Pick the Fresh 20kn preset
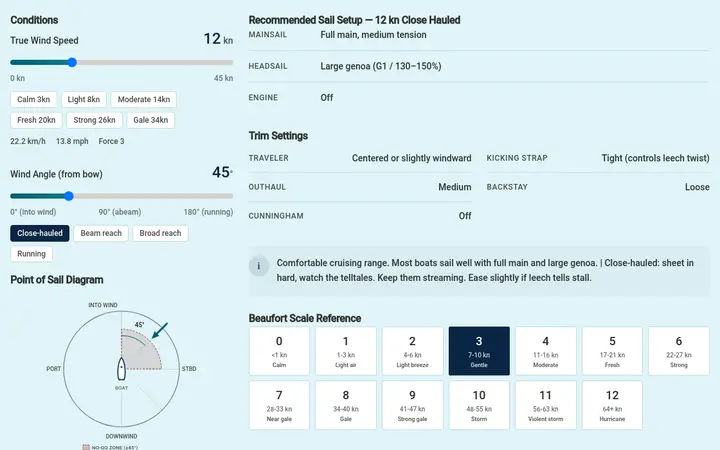 coord(36,120)
